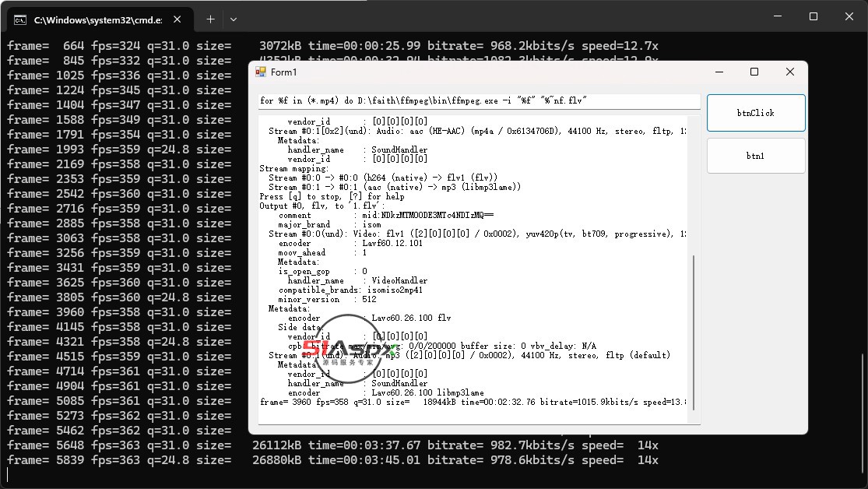Click terminal line 'frame= 4714 fps=361'

pos(119,371)
